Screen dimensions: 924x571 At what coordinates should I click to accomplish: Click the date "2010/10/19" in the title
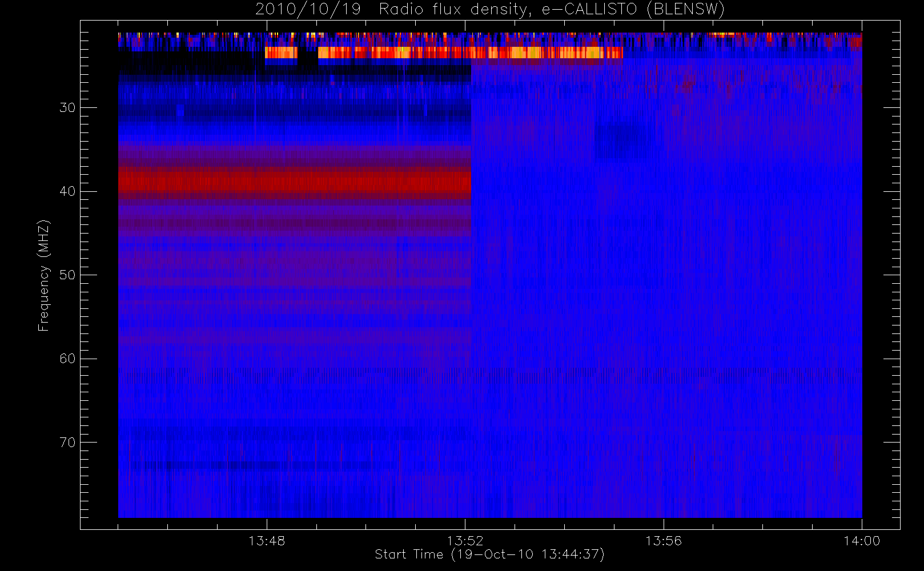click(x=308, y=10)
